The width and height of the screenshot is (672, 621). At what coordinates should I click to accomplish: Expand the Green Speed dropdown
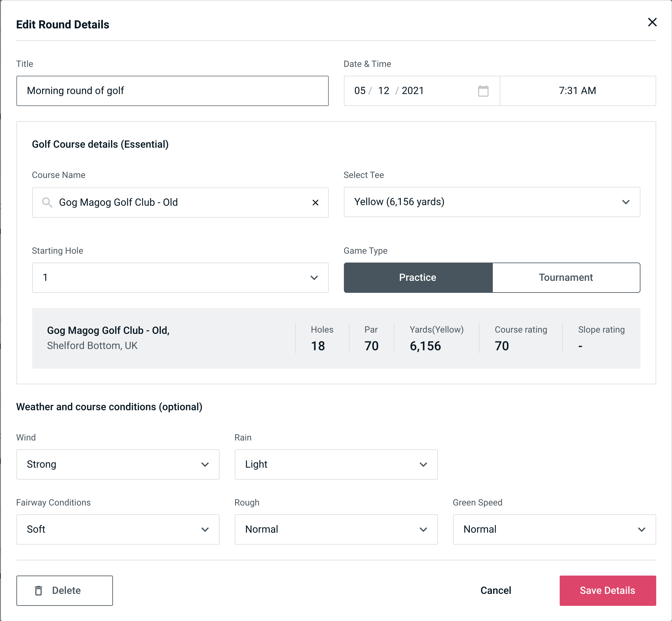(554, 529)
